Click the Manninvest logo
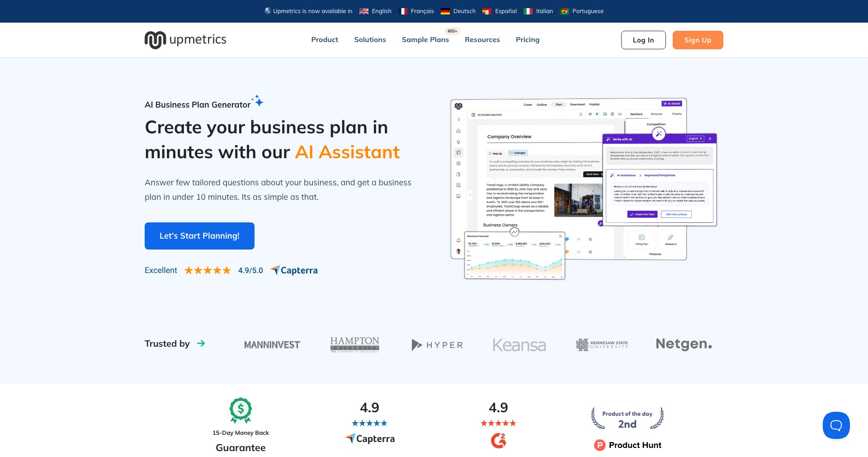Screen dimensions: 868x457 [x=272, y=345]
